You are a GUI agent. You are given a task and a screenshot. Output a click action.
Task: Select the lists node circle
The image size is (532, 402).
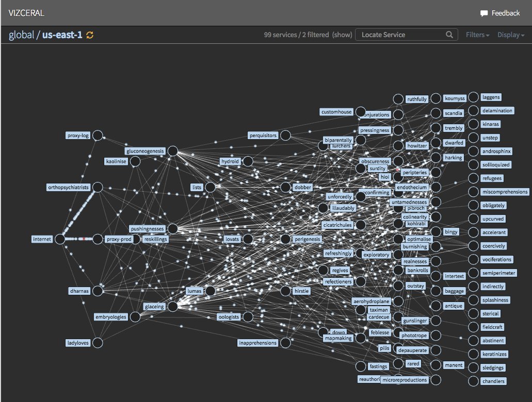click(x=211, y=187)
